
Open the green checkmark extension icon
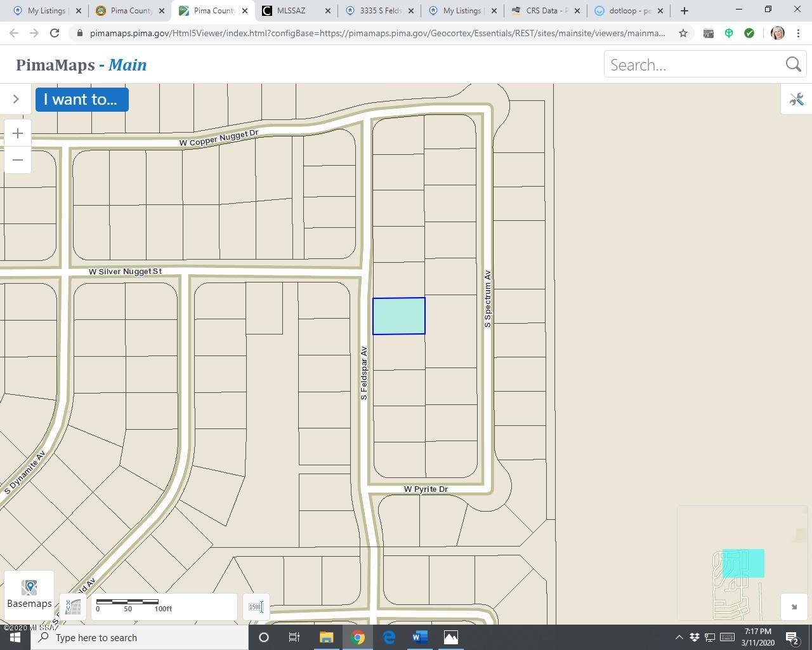(x=749, y=33)
